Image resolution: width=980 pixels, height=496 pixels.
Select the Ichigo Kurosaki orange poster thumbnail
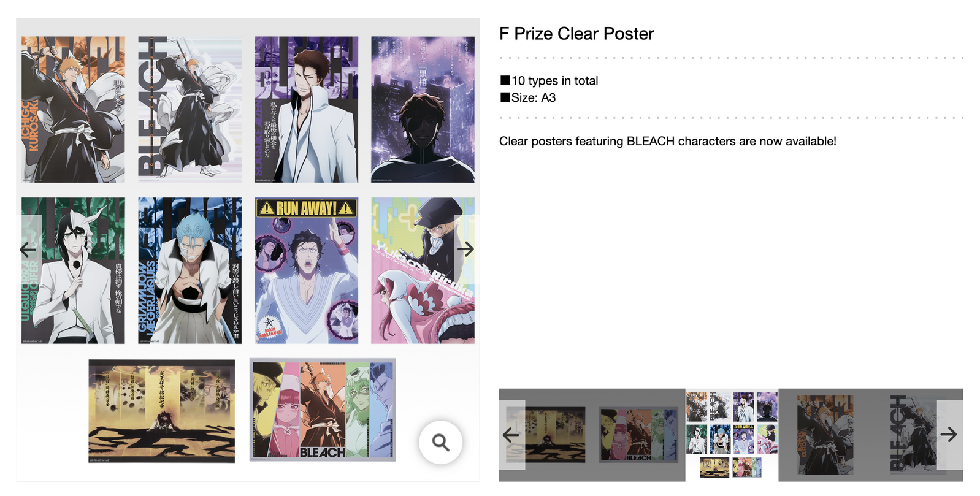[x=825, y=435]
